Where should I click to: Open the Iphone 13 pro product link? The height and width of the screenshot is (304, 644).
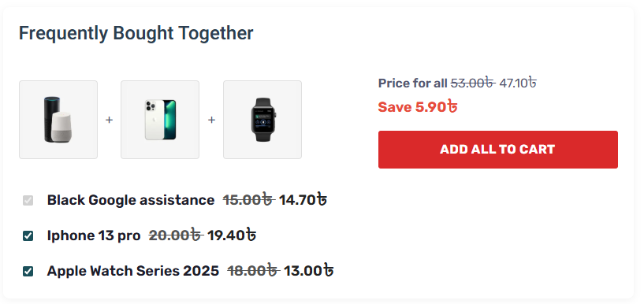94,236
